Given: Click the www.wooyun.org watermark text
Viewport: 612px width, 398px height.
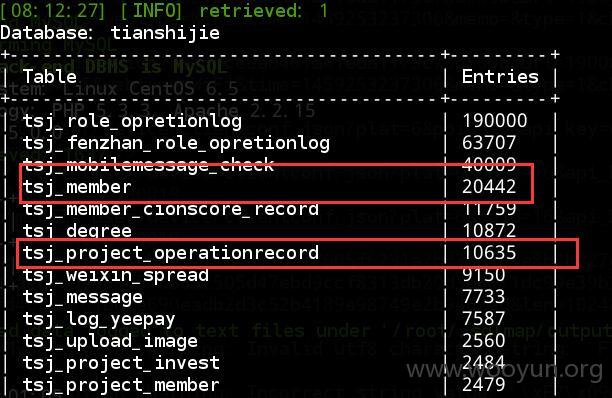Looking at the screenshot, I should [x=505, y=369].
